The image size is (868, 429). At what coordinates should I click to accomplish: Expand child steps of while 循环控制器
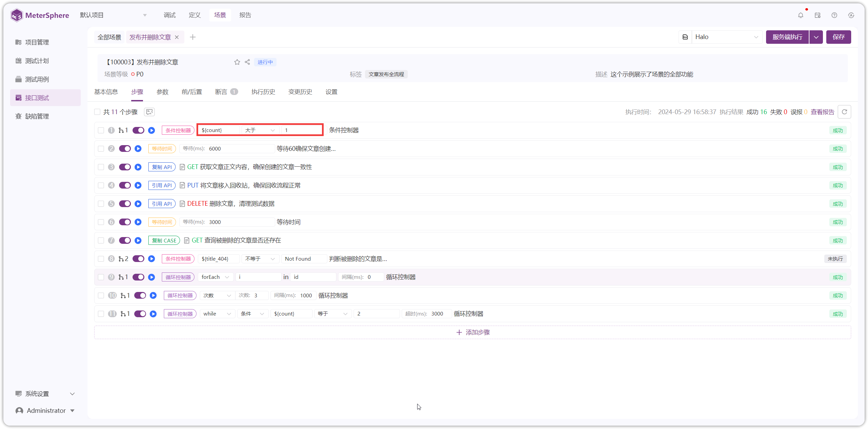point(125,313)
